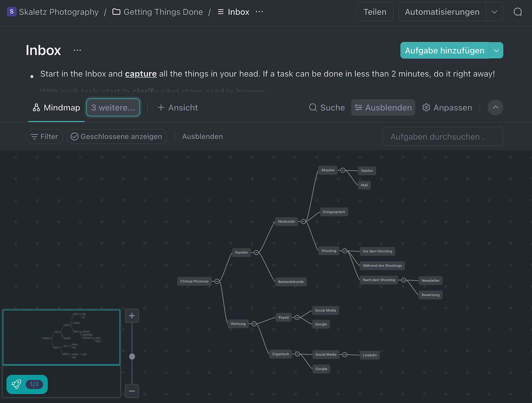
Task: Collapse the Werbung node children
Action: click(254, 324)
